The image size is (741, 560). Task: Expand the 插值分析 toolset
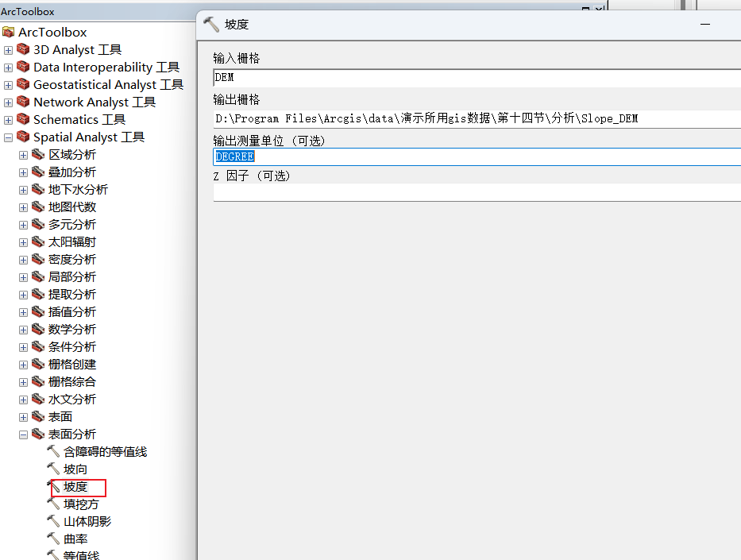coord(23,312)
